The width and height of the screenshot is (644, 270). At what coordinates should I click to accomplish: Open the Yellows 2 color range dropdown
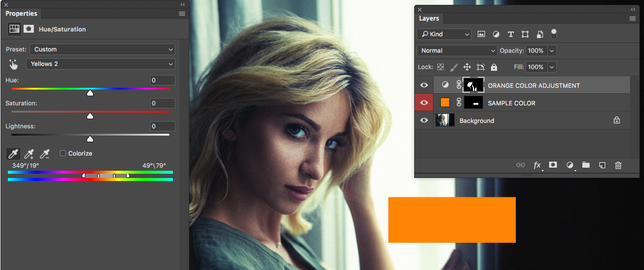click(x=100, y=64)
